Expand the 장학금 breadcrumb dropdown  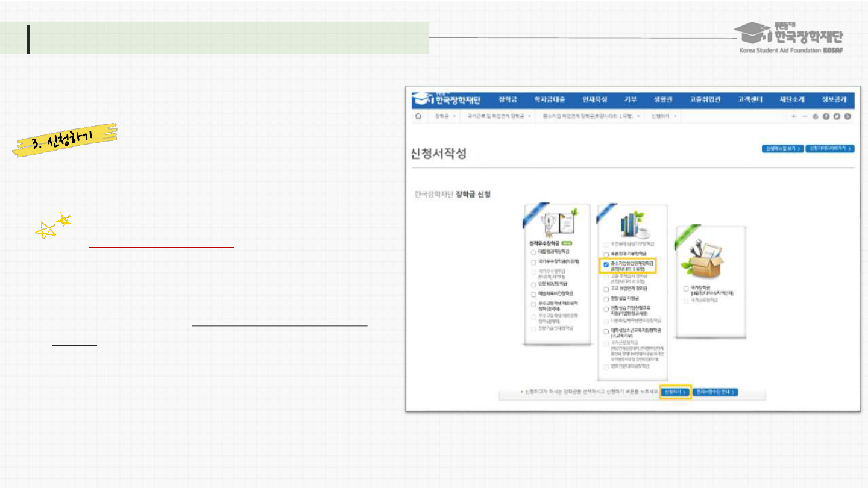pyautogui.click(x=445, y=116)
